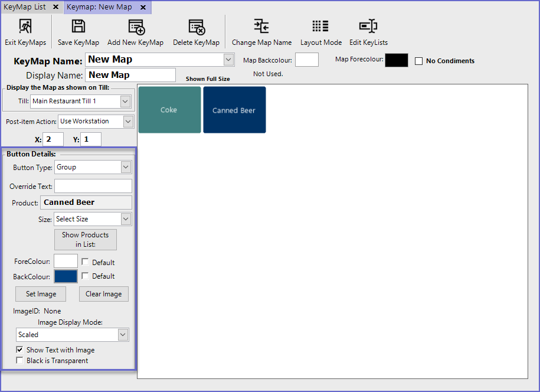Screen dimensions: 540x392
Task: Open Edit KeyLists from the toolbar
Action: (x=368, y=27)
